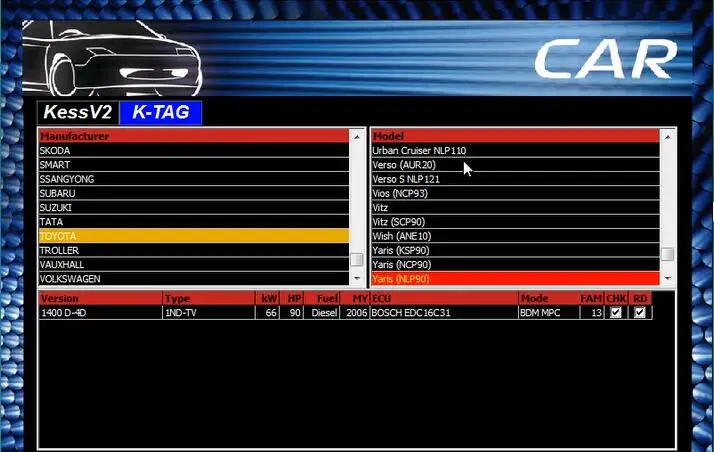The height and width of the screenshot is (452, 714).
Task: Click Manufacturer list scroll up arrow
Action: (357, 137)
